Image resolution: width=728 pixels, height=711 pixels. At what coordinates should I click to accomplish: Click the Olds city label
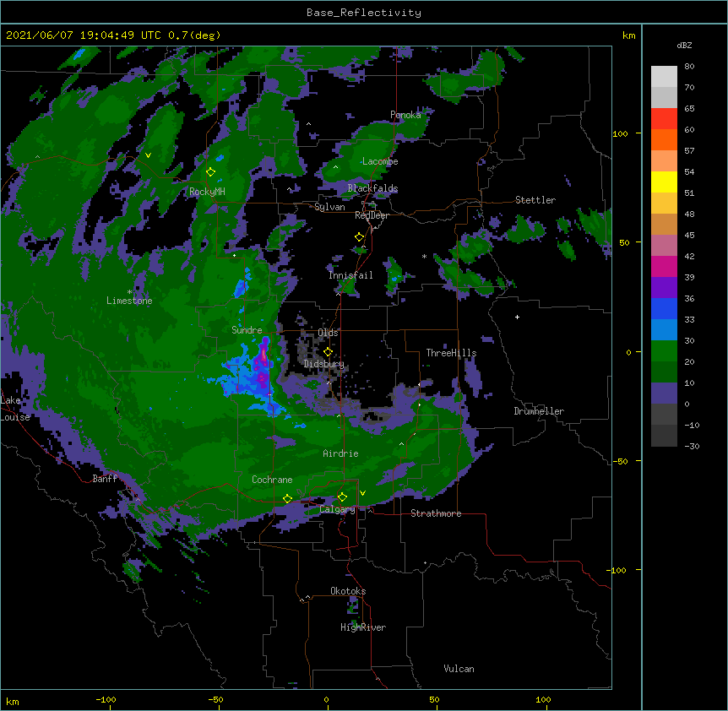click(x=328, y=333)
